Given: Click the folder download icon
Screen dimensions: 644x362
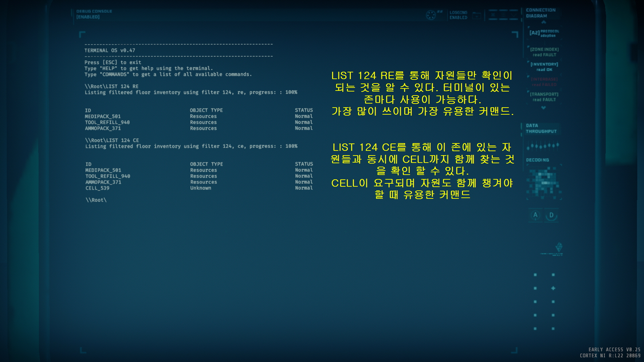Looking at the screenshot, I should coord(477,15).
